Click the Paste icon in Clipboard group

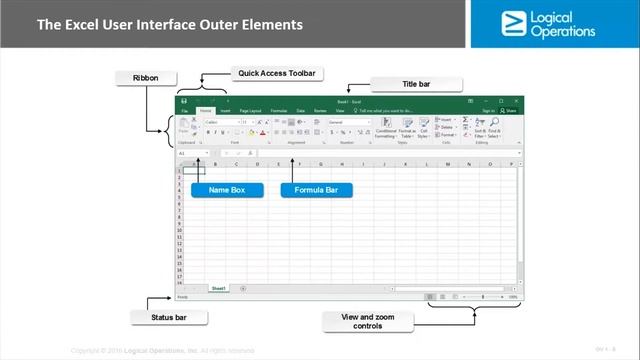184,124
